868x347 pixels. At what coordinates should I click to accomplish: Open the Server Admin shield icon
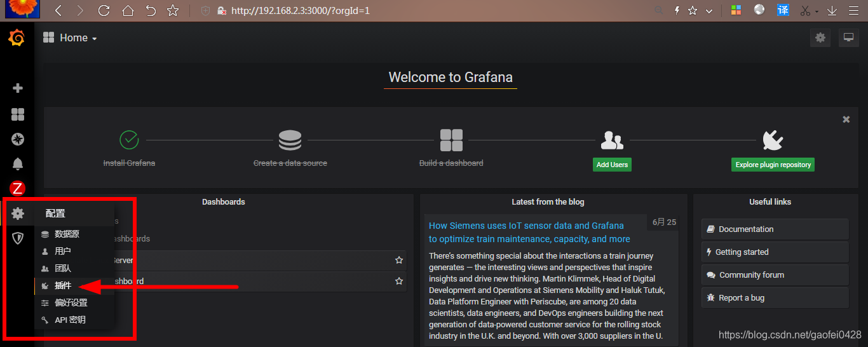(18, 238)
